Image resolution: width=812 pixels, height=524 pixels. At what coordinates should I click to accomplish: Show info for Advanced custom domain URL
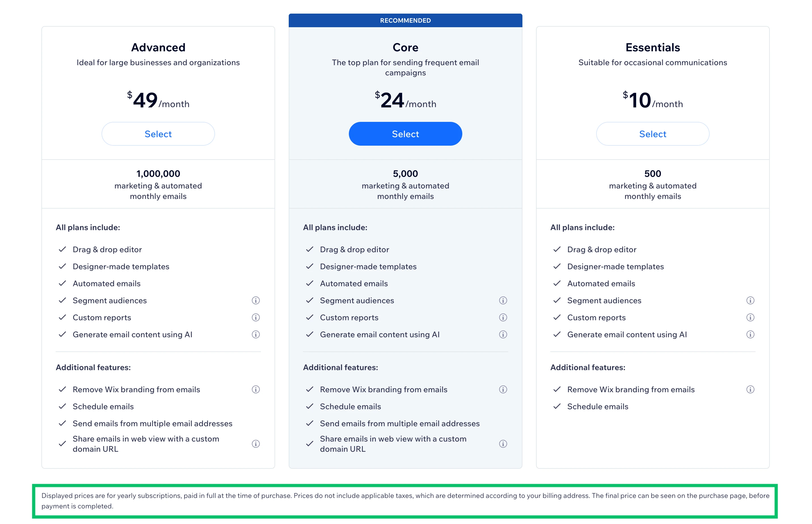pos(256,444)
